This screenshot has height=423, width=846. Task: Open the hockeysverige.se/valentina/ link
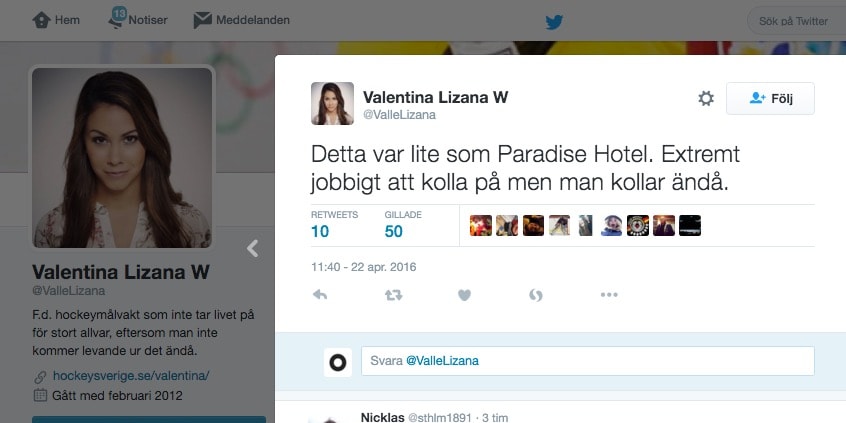[131, 376]
